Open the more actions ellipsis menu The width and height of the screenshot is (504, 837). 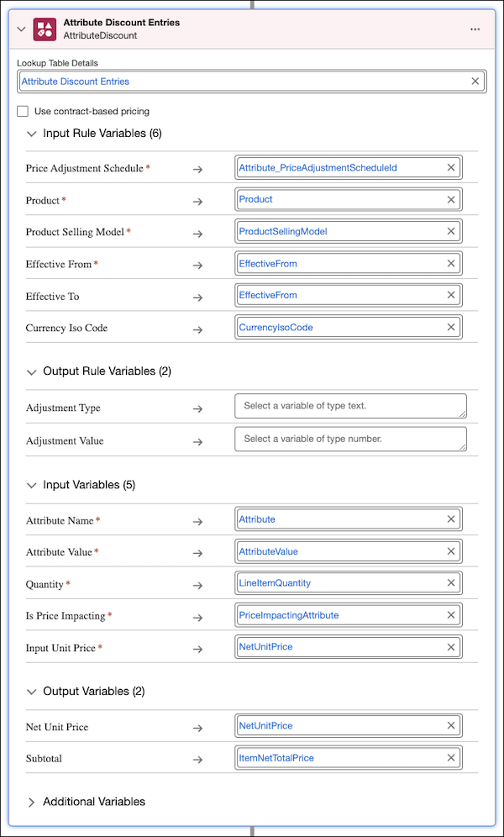pos(475,29)
